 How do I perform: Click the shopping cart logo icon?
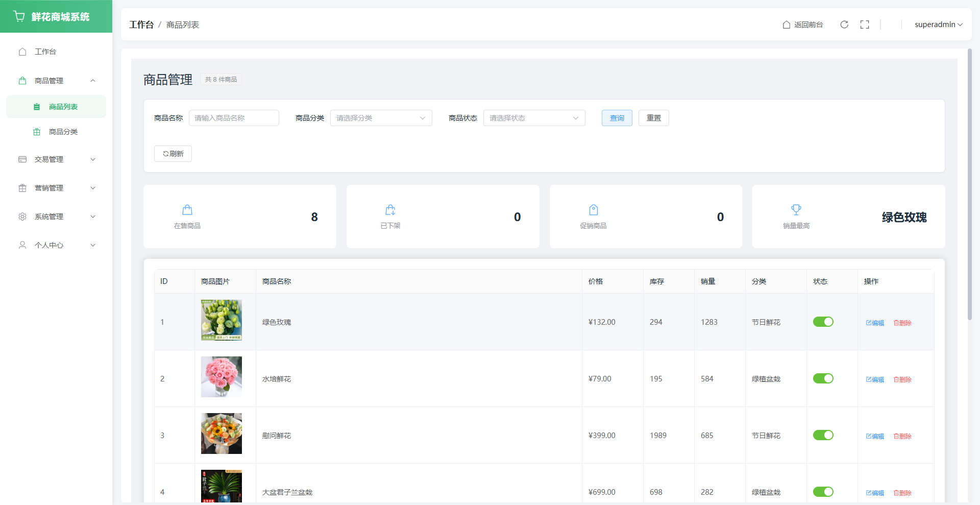19,16
